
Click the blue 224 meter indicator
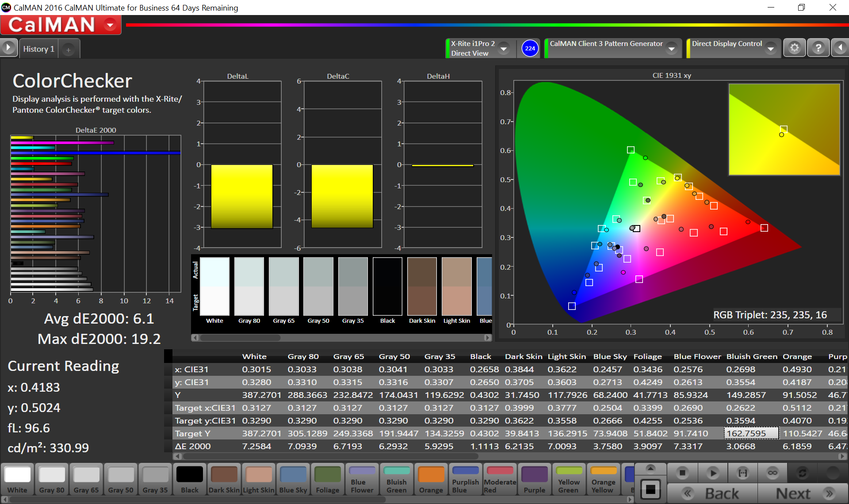(x=530, y=48)
